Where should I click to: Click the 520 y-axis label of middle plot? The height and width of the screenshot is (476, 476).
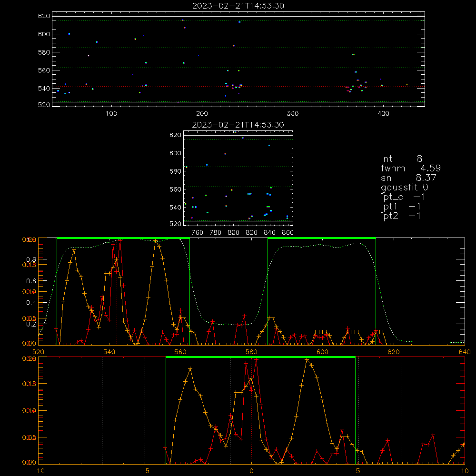coord(175,224)
